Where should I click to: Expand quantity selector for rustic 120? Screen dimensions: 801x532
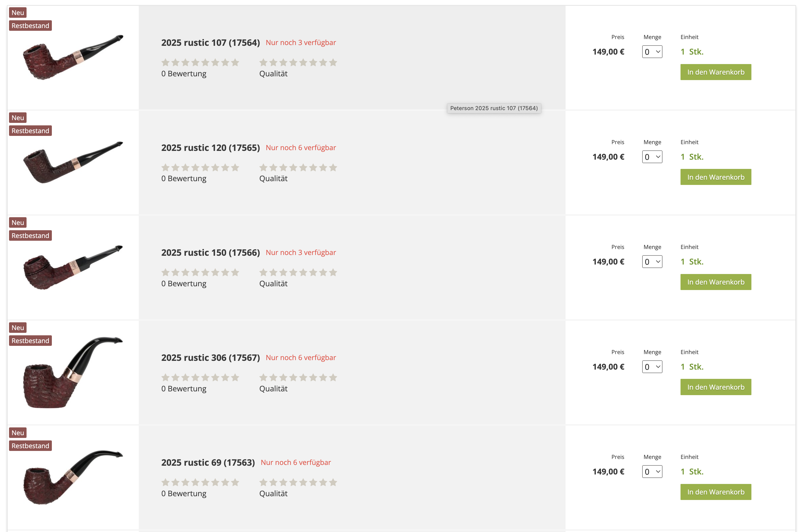tap(652, 157)
